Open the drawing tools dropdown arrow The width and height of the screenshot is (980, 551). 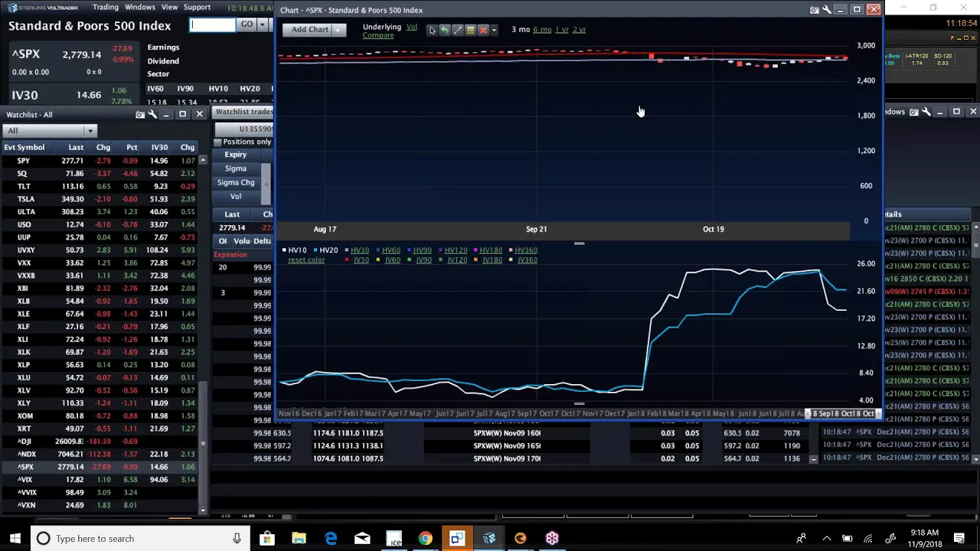coord(494,30)
